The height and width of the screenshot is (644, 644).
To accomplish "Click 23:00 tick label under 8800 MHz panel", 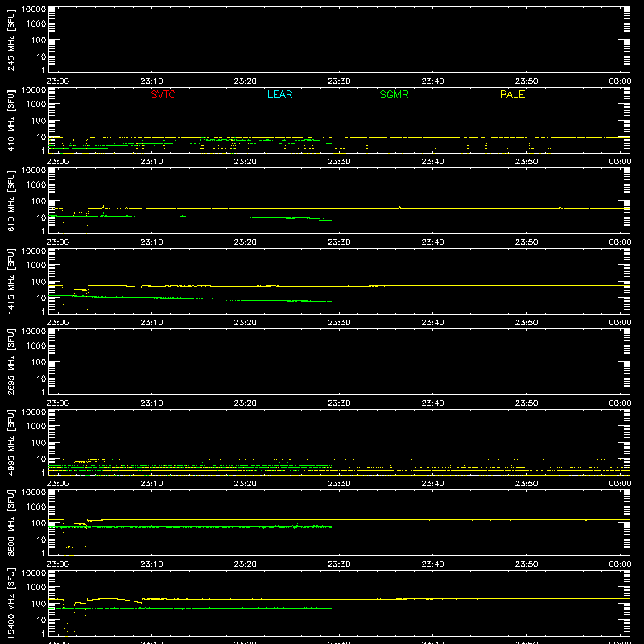I will [58, 564].
